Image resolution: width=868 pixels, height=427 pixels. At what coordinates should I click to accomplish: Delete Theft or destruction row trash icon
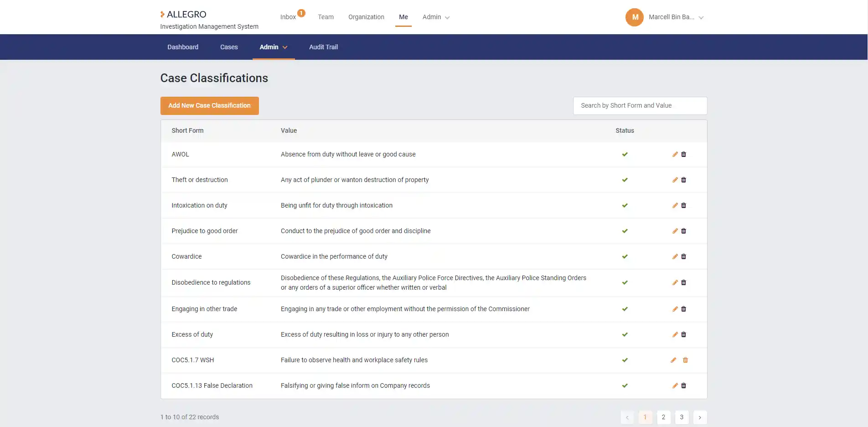pos(683,180)
